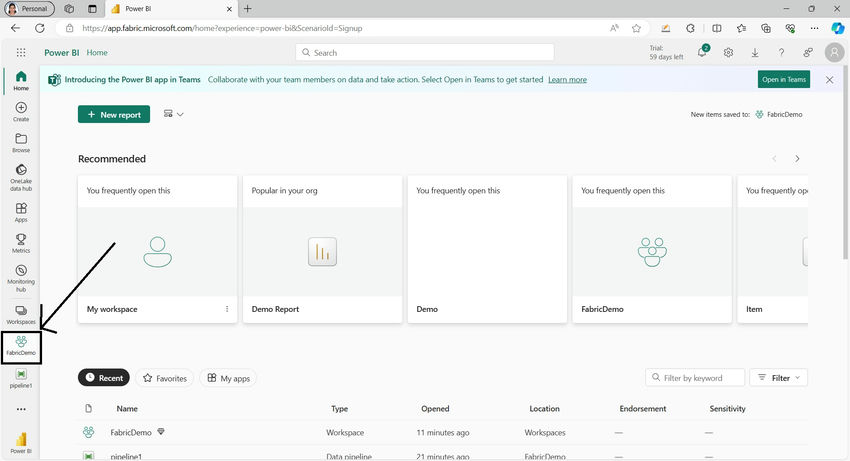The width and height of the screenshot is (850, 461).
Task: Open pipeline1 from the sidebar
Action: click(21, 378)
